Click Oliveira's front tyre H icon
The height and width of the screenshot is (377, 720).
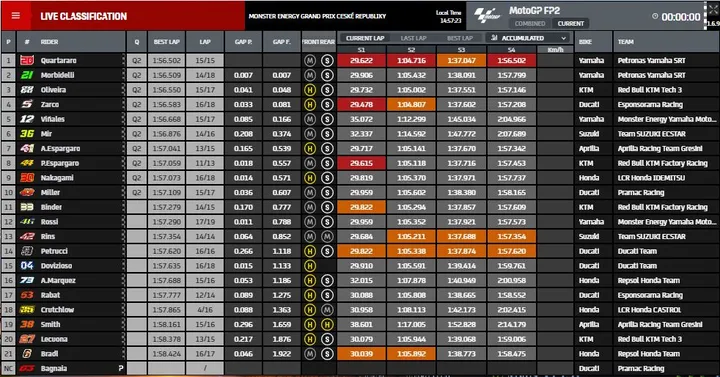click(x=310, y=90)
